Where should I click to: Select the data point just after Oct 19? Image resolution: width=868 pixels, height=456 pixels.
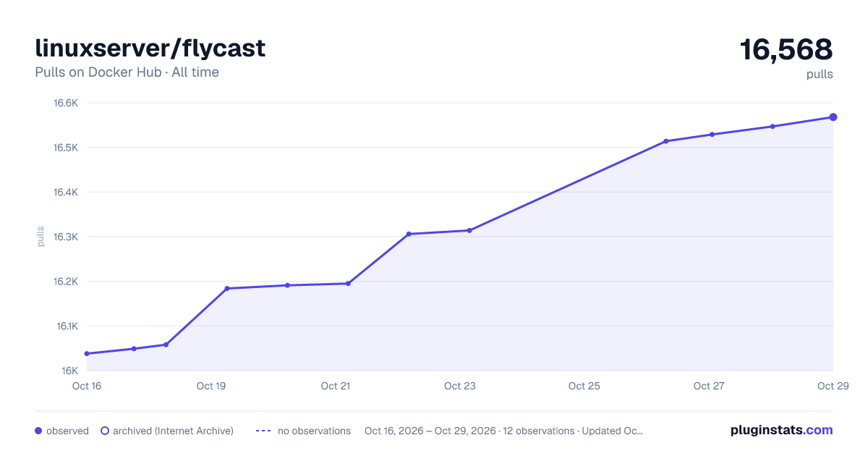pyautogui.click(x=227, y=288)
